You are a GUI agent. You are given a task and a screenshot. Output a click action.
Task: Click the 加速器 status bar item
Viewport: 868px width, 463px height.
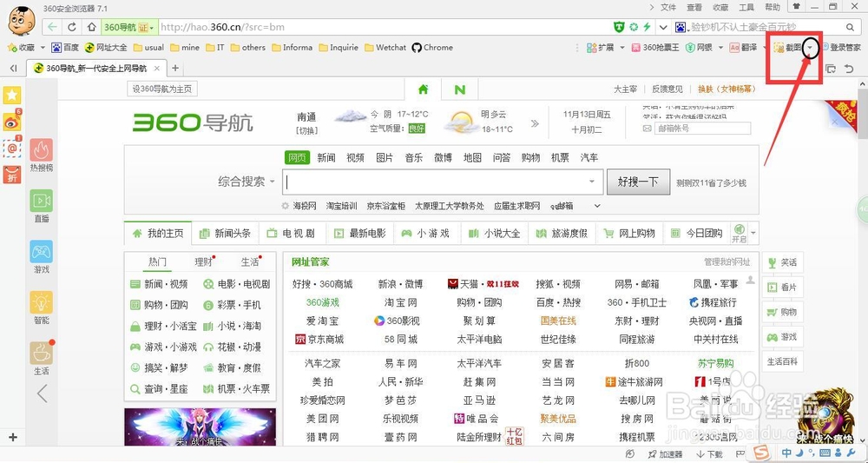(x=665, y=454)
